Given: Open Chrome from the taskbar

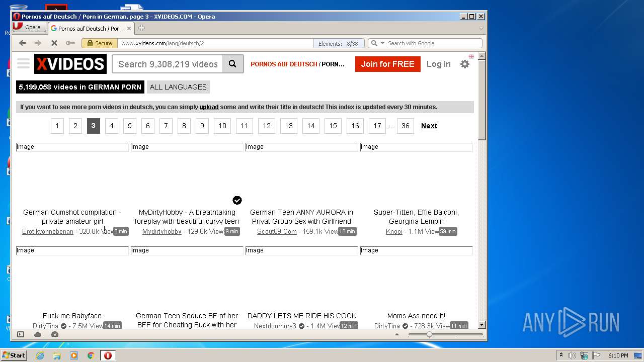Looking at the screenshot, I should (x=91, y=355).
